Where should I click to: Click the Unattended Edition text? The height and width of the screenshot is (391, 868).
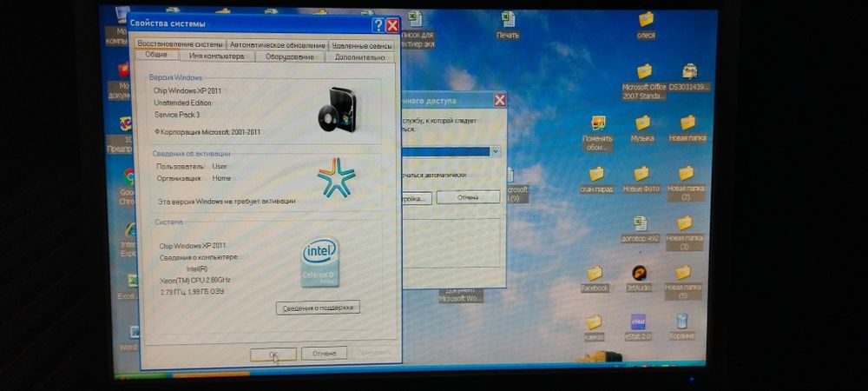[182, 103]
